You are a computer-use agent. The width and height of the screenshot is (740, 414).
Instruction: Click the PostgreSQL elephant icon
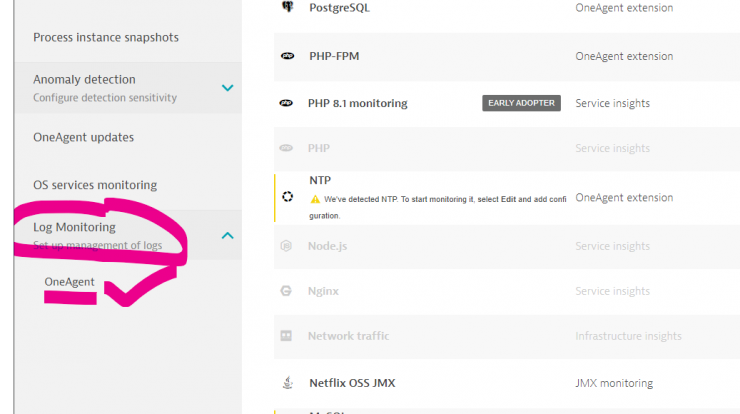click(x=287, y=6)
